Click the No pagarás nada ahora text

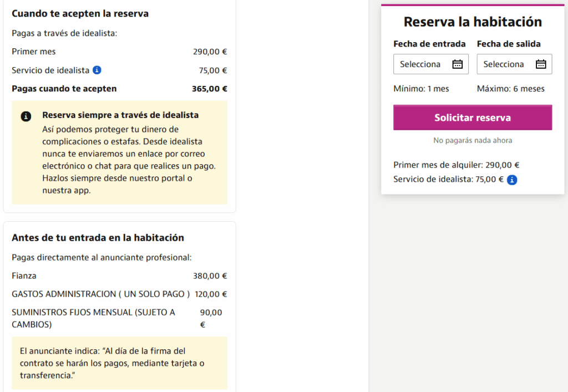(473, 140)
